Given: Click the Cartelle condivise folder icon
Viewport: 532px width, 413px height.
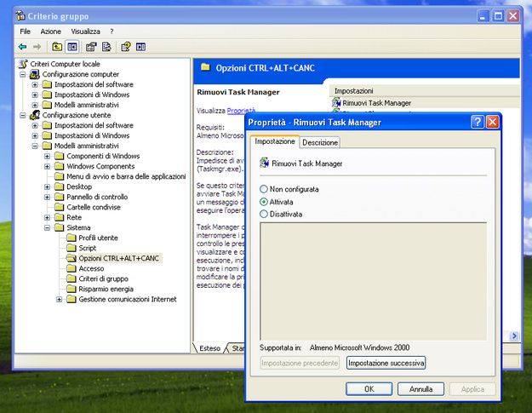Looking at the screenshot, I should point(60,207).
